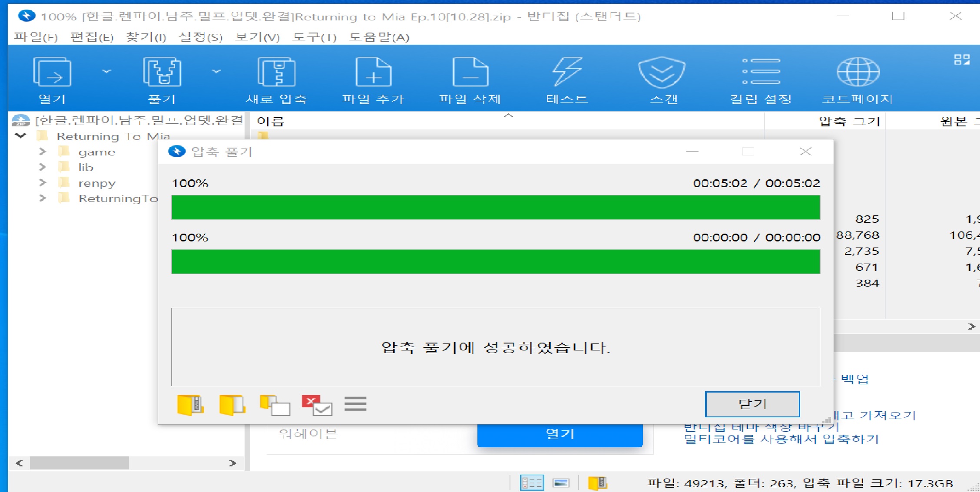This screenshot has height=492, width=980.
Task: Click the 스캔 shield icon
Action: [x=662, y=72]
